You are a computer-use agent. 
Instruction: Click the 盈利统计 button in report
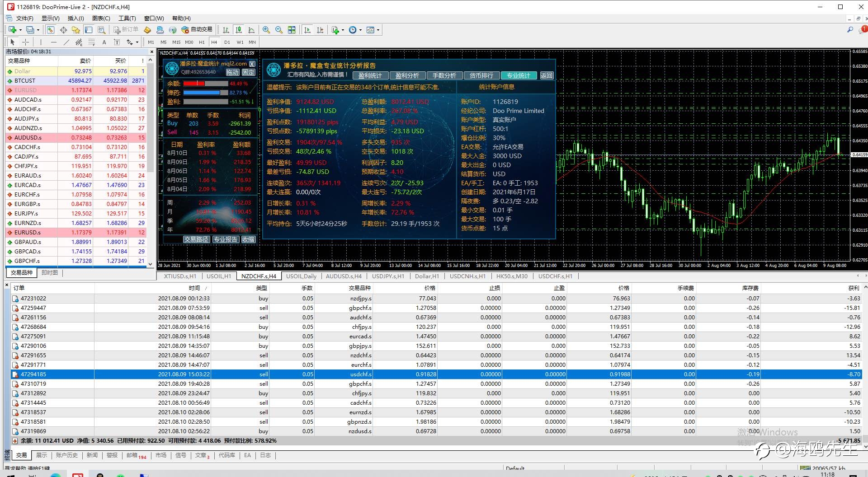[x=370, y=75]
